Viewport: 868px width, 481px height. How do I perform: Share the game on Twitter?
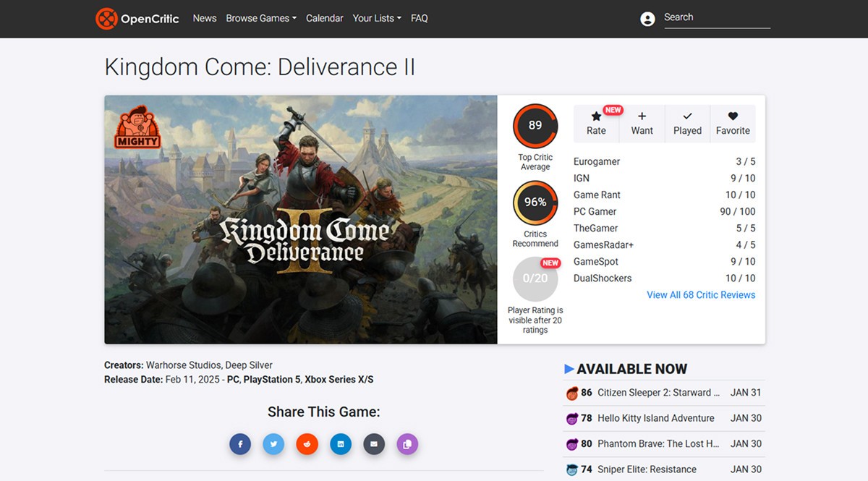tap(273, 443)
